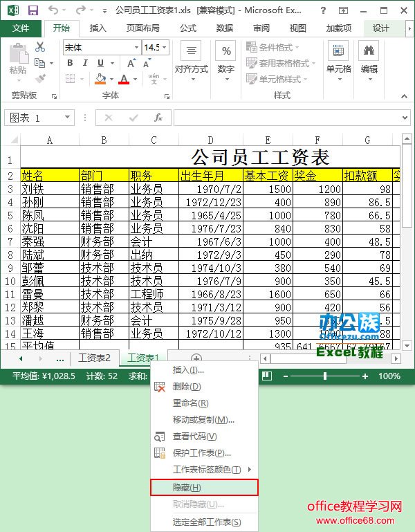Collapse the ribbon with the up arrow
The height and width of the screenshot is (532, 415).
404,96
